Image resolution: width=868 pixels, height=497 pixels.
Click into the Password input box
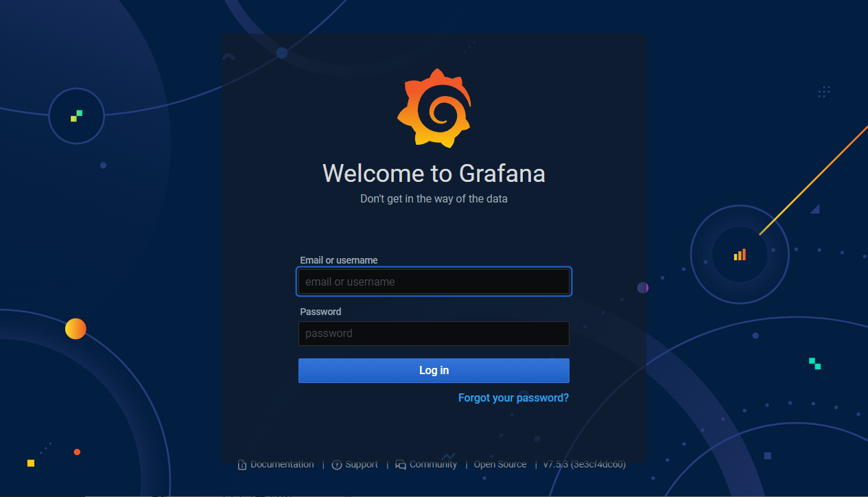(434, 334)
